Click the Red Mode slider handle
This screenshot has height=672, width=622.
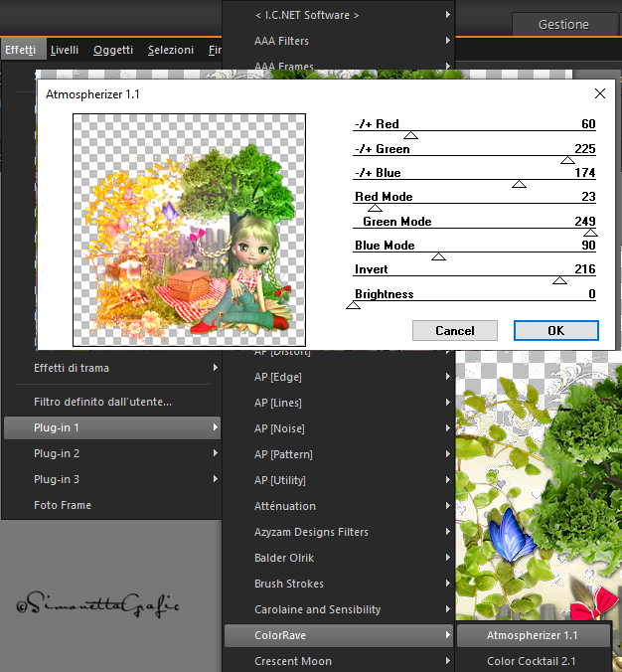[375, 208]
